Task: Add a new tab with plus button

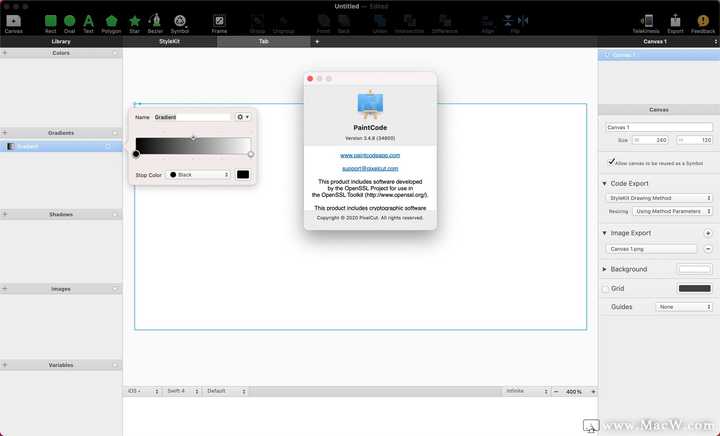Action: (x=317, y=42)
